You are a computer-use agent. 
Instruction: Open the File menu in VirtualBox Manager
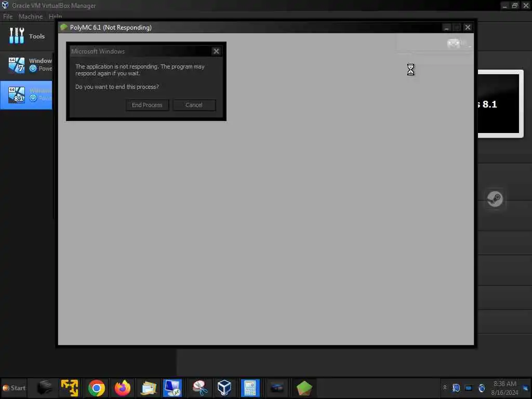point(7,16)
